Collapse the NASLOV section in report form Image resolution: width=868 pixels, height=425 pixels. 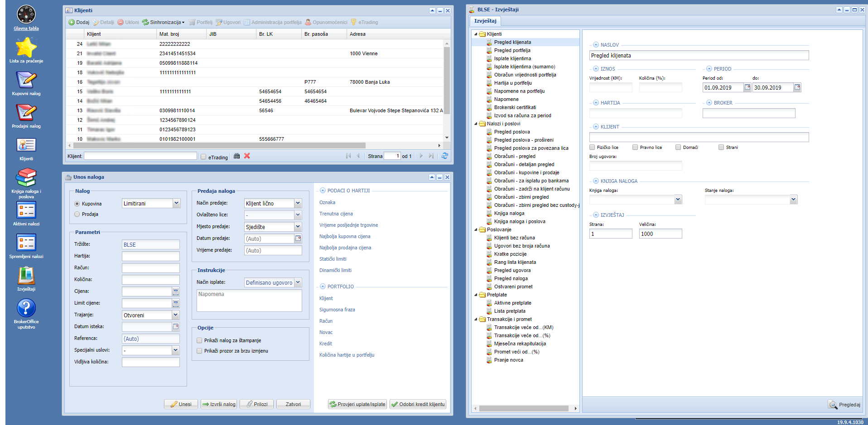(596, 45)
